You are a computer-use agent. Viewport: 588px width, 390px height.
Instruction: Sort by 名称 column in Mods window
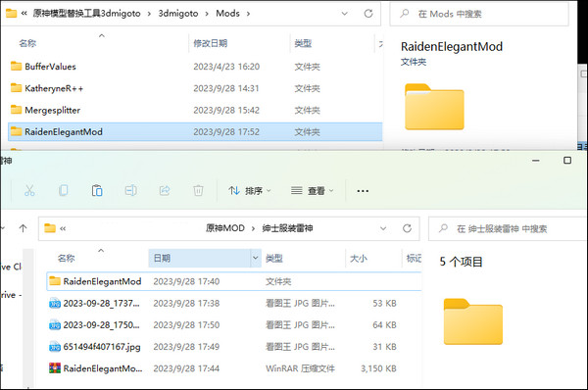point(27,43)
